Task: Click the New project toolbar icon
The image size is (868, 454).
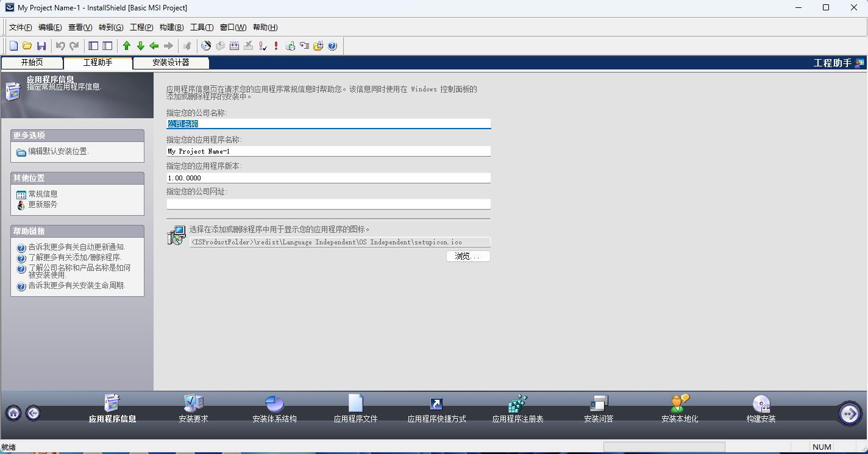Action: [13, 46]
